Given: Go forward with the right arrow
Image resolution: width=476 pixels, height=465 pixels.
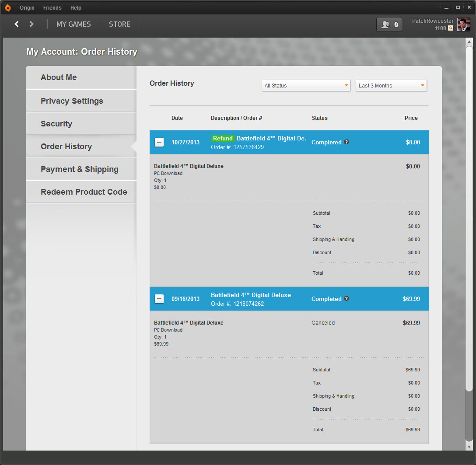Looking at the screenshot, I should [x=31, y=24].
